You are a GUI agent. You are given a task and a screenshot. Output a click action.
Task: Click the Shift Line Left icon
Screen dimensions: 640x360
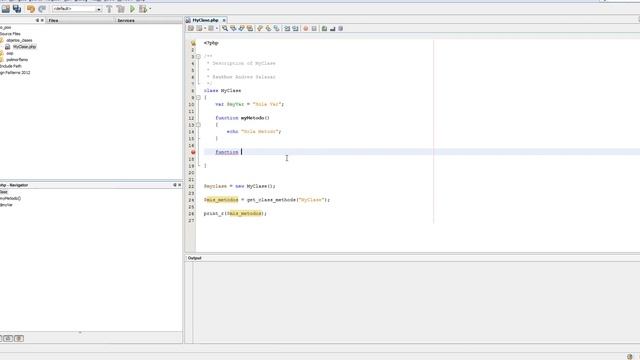(x=287, y=28)
